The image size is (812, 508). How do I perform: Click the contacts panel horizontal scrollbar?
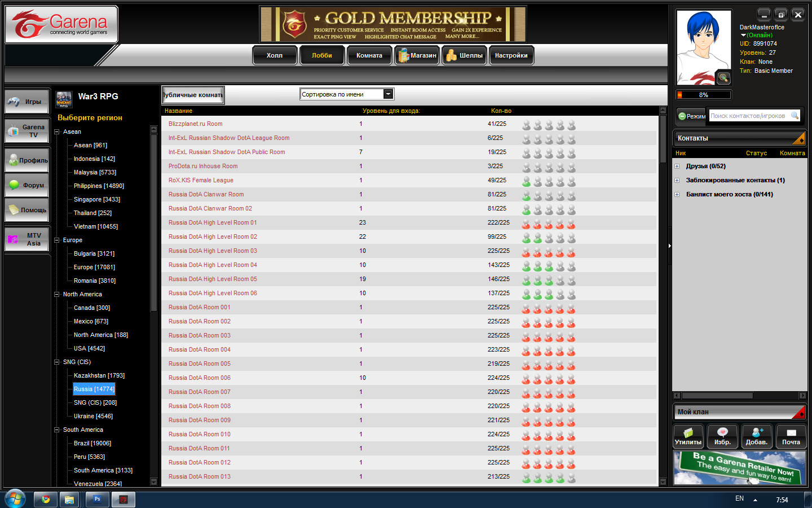[717, 396]
